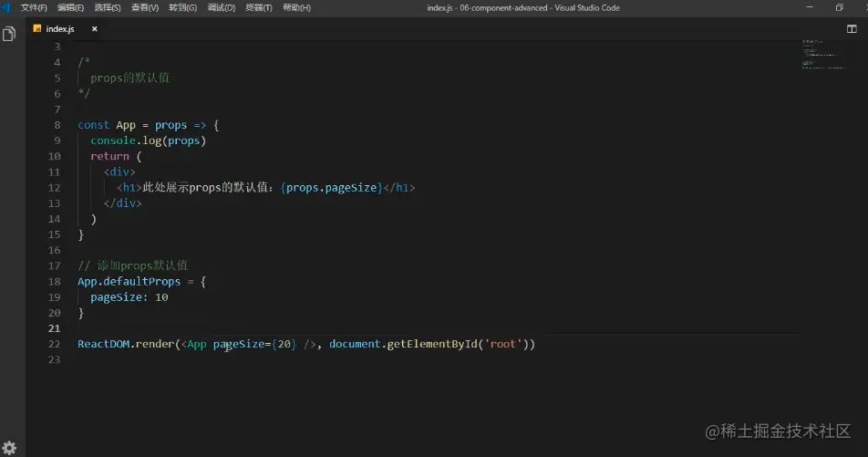Click line number 8 in gutter
The height and width of the screenshot is (457, 868).
point(57,125)
